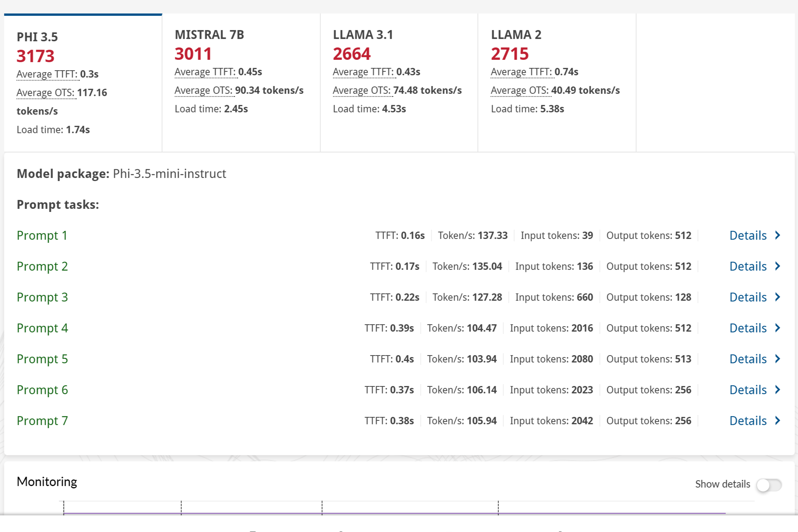
Task: Expand Prompt 6 details chevron arrow
Action: (x=778, y=390)
